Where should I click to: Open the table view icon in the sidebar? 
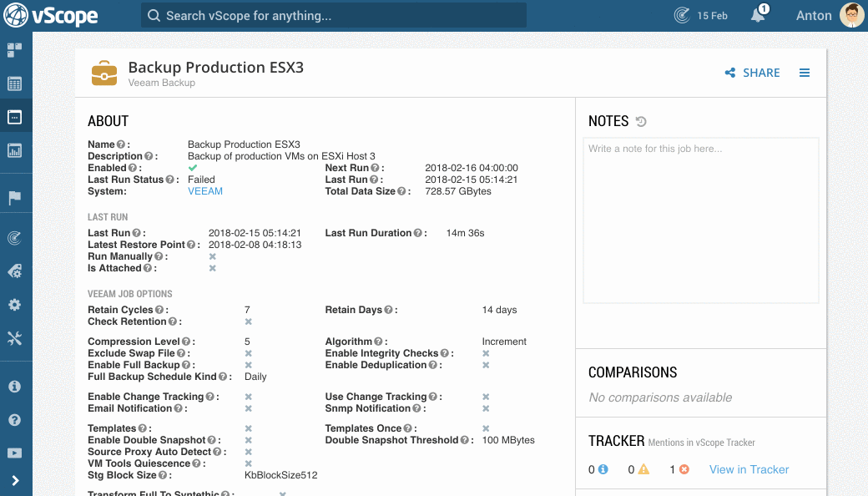pos(14,84)
